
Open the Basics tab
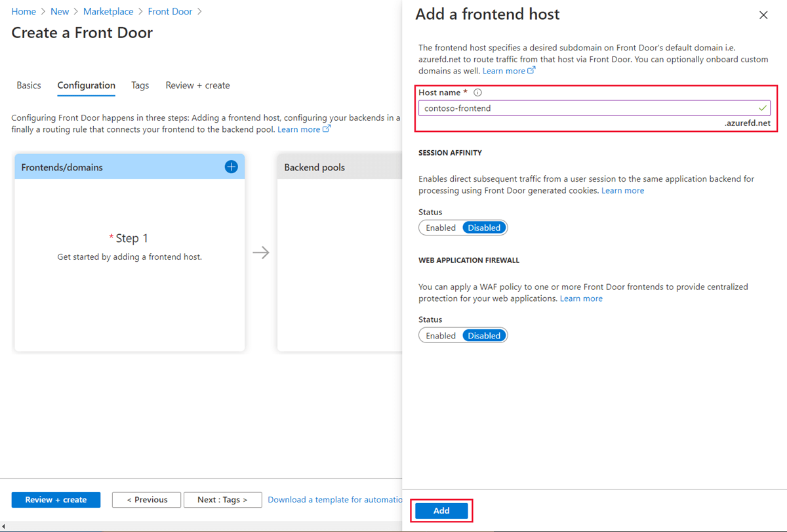(28, 85)
